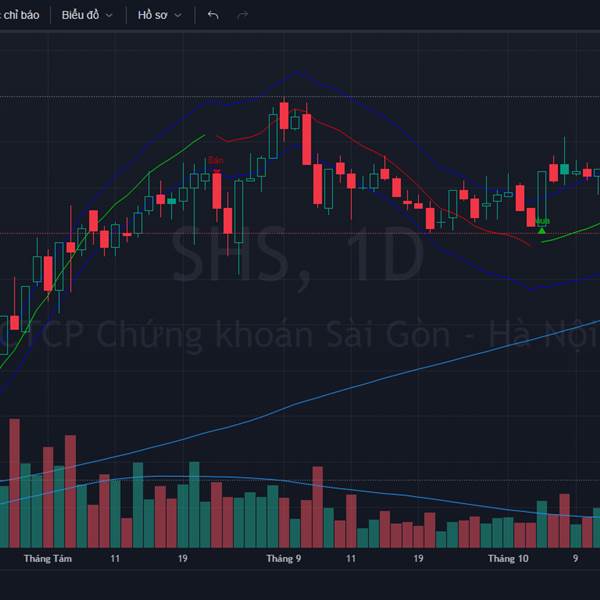Screen dimensions: 600x600
Task: Click the Tháng 9 date label
Action: [x=284, y=559]
